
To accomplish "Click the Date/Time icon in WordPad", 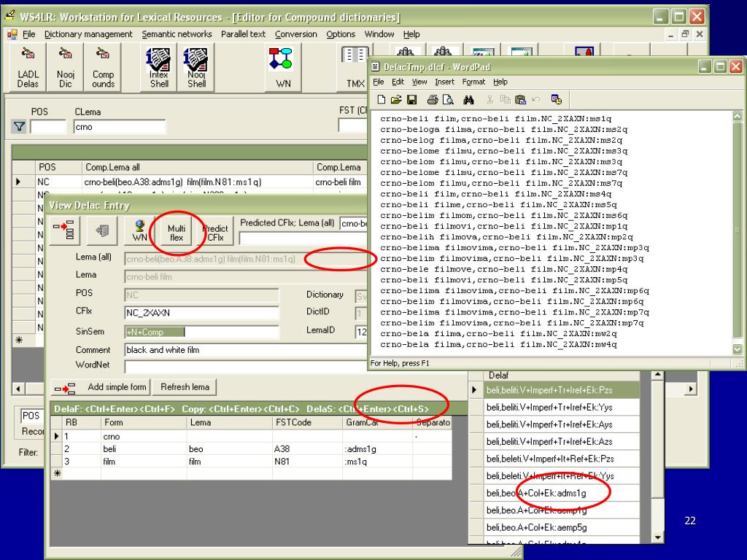I will pyautogui.click(x=557, y=99).
